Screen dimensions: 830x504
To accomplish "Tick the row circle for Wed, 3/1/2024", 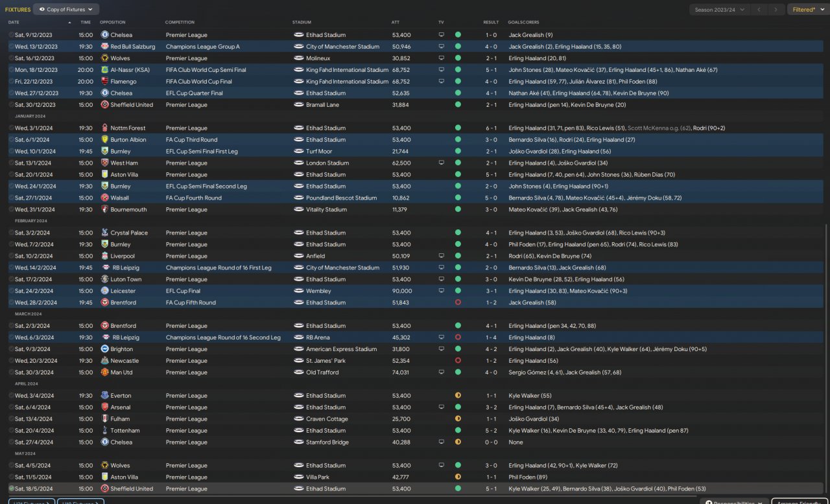I will click(12, 128).
